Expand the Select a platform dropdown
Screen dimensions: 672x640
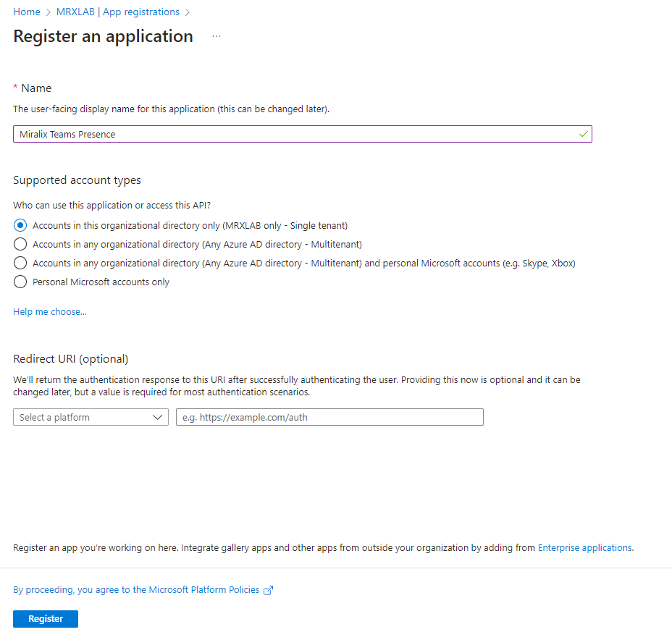click(91, 417)
